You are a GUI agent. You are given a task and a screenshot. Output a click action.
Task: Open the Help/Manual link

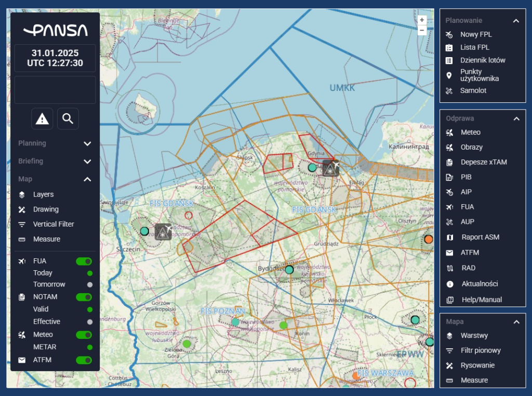pyautogui.click(x=482, y=300)
